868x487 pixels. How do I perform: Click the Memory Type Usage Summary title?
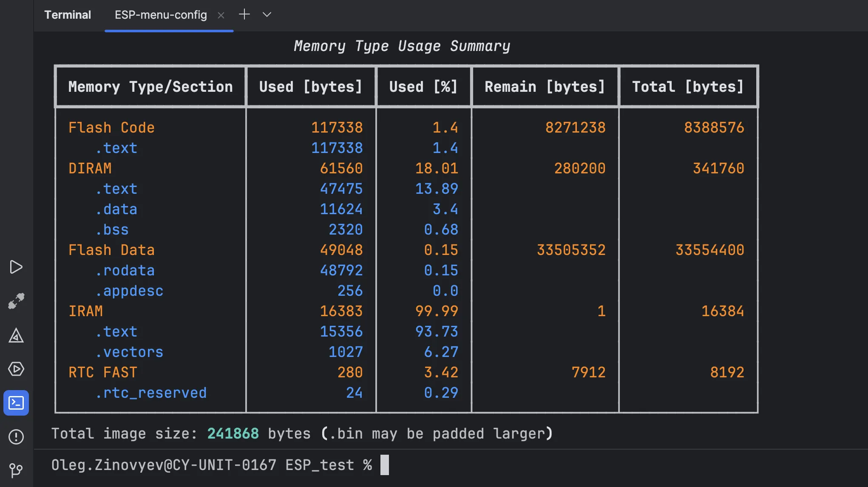tap(402, 46)
